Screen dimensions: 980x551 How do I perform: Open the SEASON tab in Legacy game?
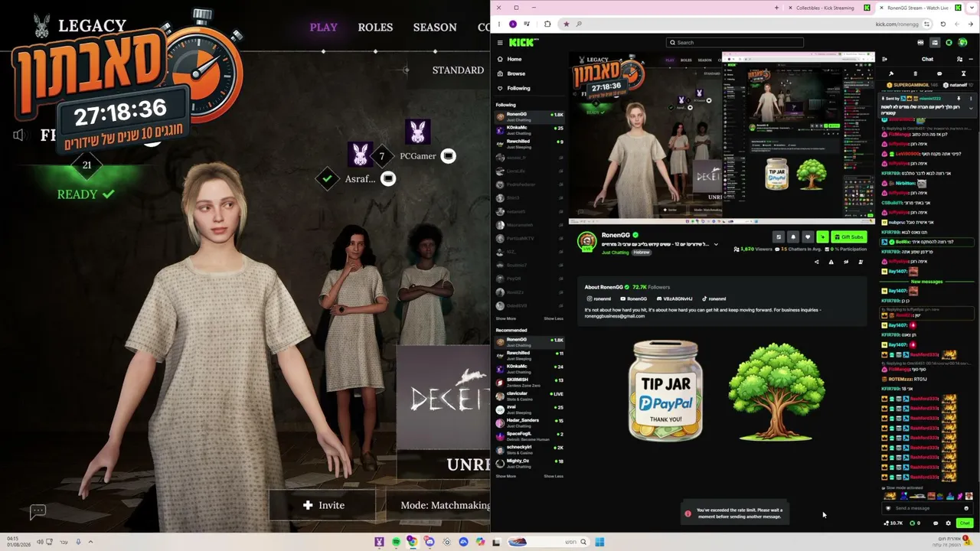point(435,27)
